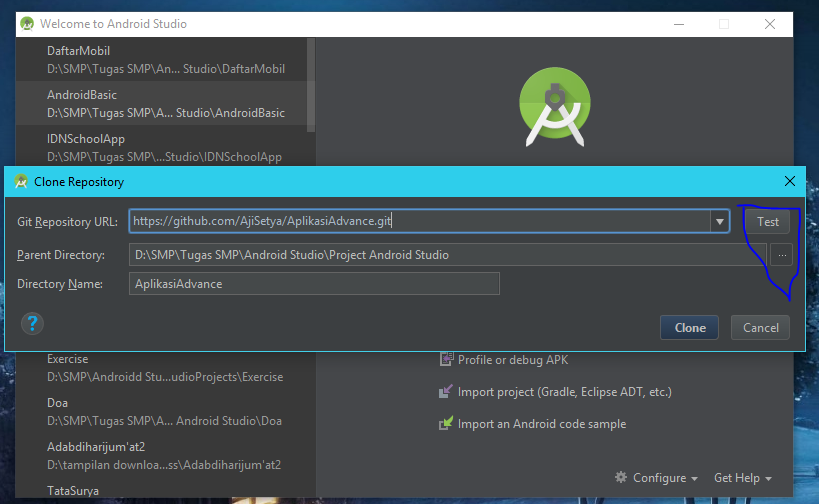Close the Clone Repository dialog
Screen dimensions: 819x504
point(790,181)
